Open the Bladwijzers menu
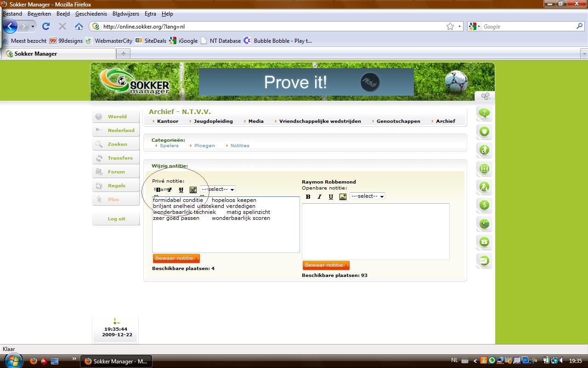 click(x=126, y=14)
